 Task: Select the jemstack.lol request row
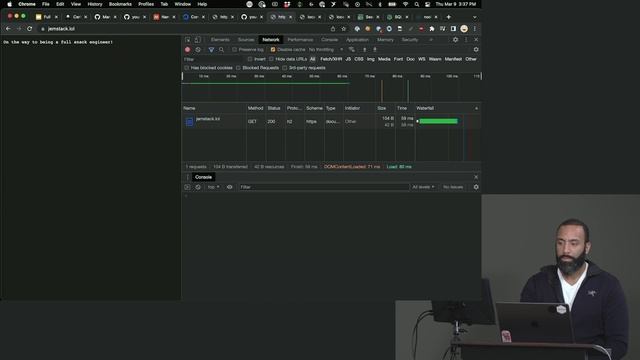pyautogui.click(x=331, y=122)
